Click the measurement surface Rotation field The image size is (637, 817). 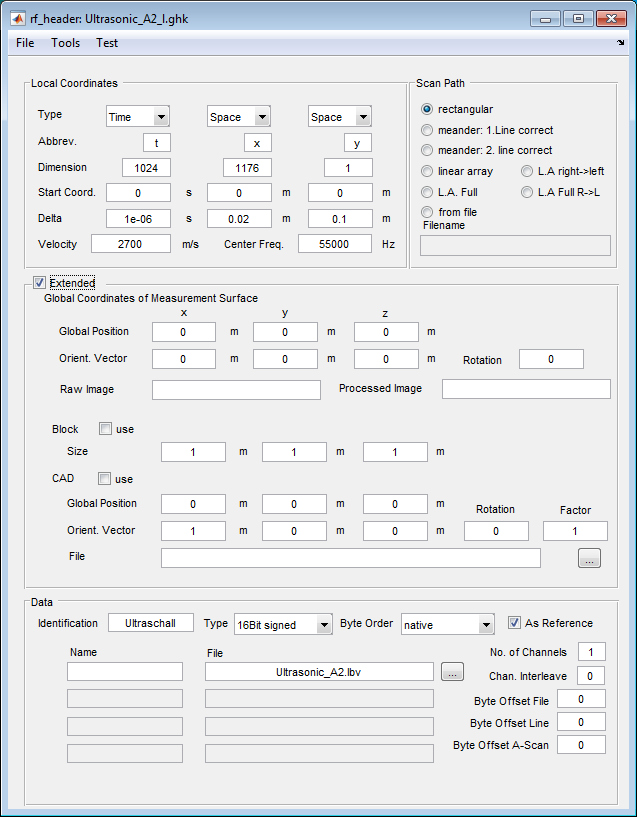(x=551, y=359)
